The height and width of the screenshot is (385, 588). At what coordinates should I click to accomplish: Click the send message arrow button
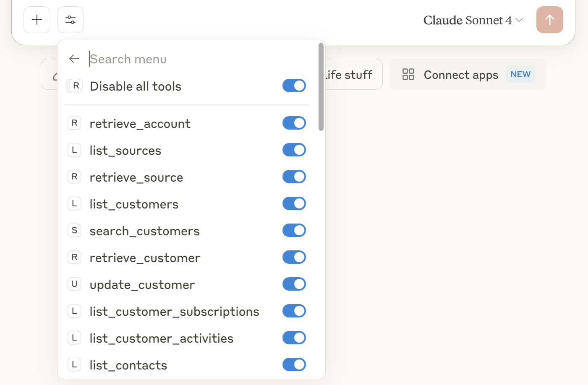[549, 20]
